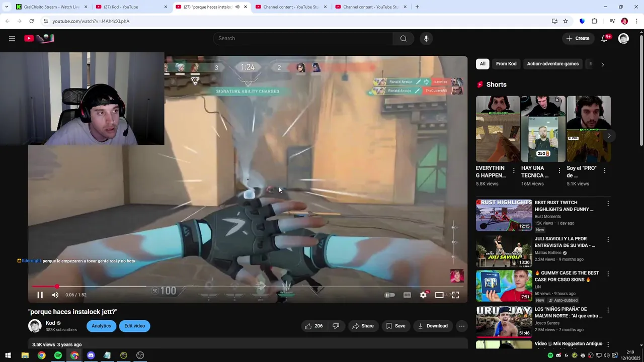Open options for JULI SAVIOLI video
The width and height of the screenshot is (644, 362).
pyautogui.click(x=608, y=240)
